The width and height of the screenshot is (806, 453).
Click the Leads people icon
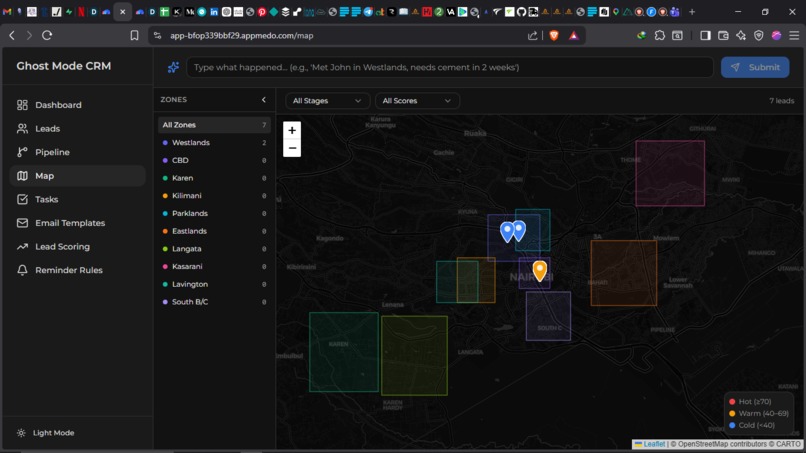(22, 129)
